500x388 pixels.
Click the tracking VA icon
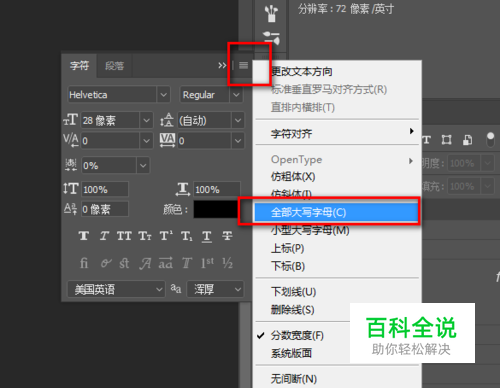click(167, 140)
